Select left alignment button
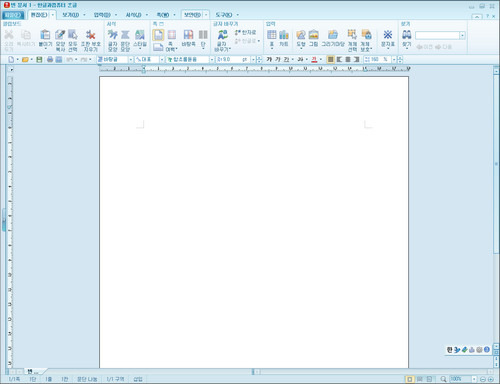This screenshot has height=384, width=500. tap(339, 59)
